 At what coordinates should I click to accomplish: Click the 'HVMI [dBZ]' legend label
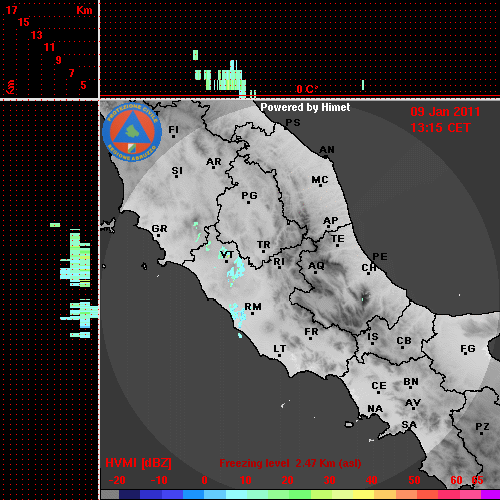[138, 463]
